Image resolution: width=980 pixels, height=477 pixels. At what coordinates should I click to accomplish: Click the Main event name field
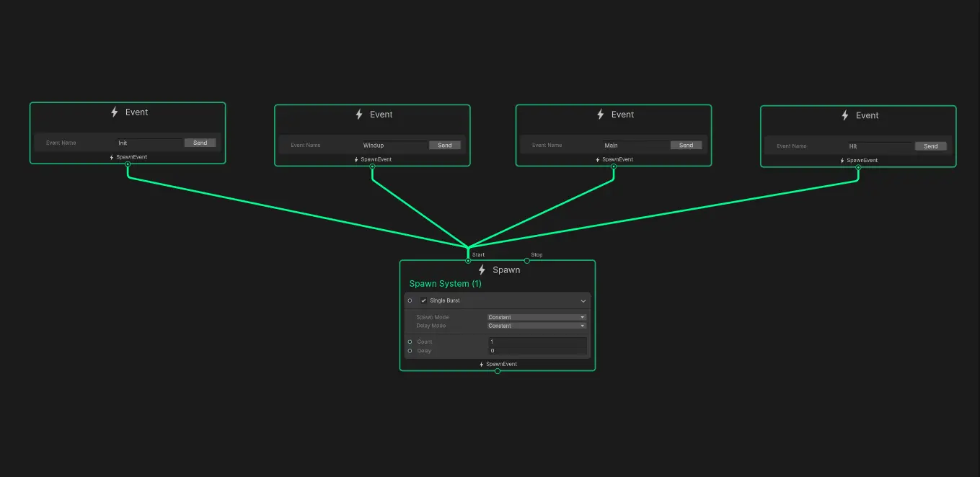coord(635,146)
